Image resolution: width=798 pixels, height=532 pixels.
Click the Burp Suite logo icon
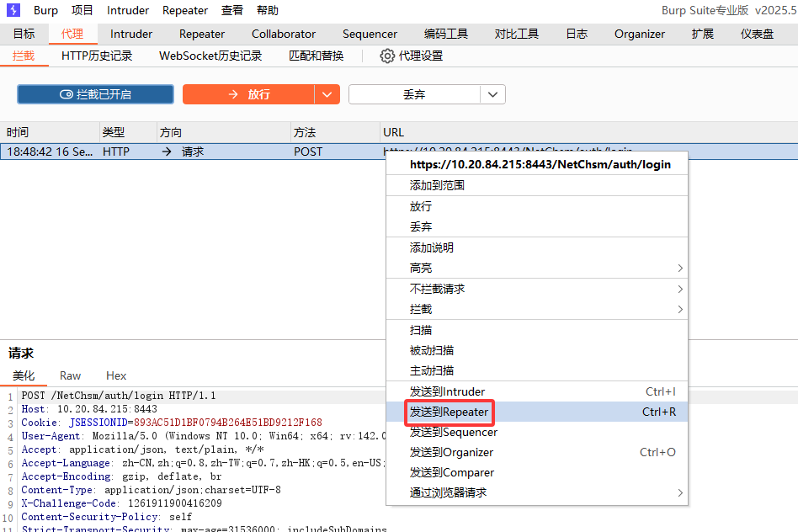point(13,9)
